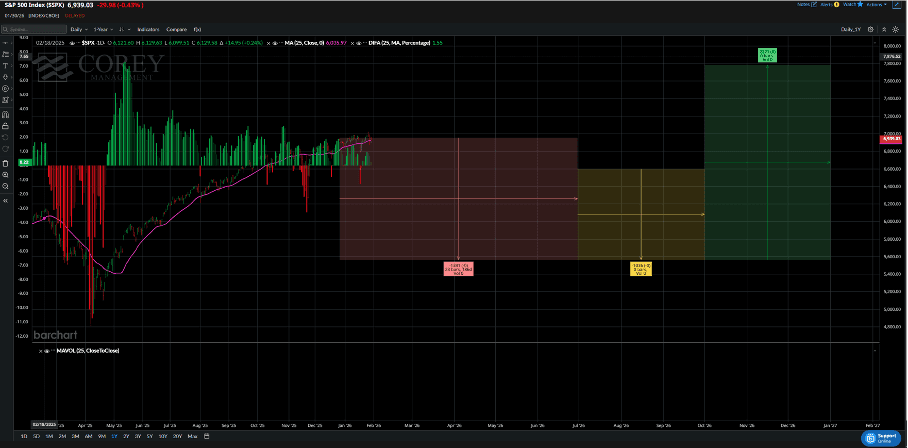Toggle visibility of MAVOL study
This screenshot has width=908, height=448.
[47, 351]
